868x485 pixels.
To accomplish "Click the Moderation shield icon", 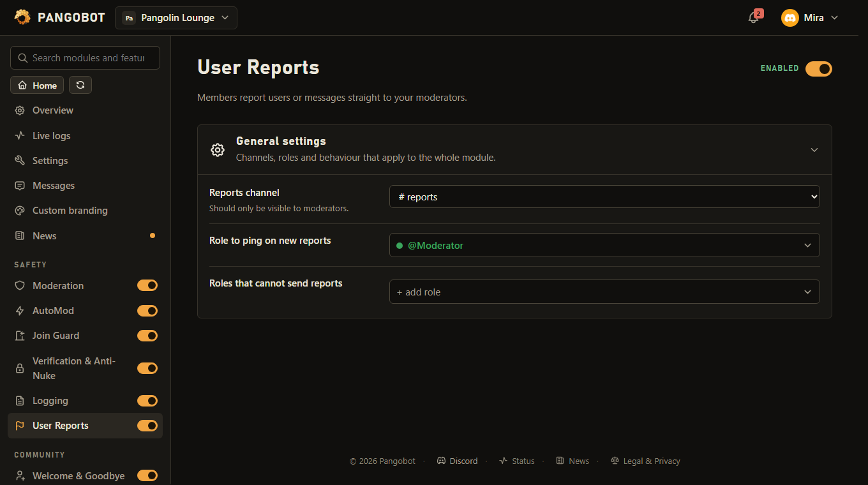I will 20,285.
